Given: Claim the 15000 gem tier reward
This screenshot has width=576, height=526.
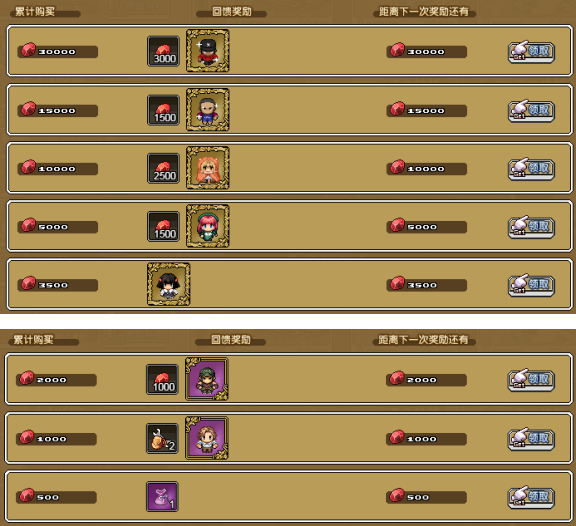Looking at the screenshot, I should pos(531,111).
